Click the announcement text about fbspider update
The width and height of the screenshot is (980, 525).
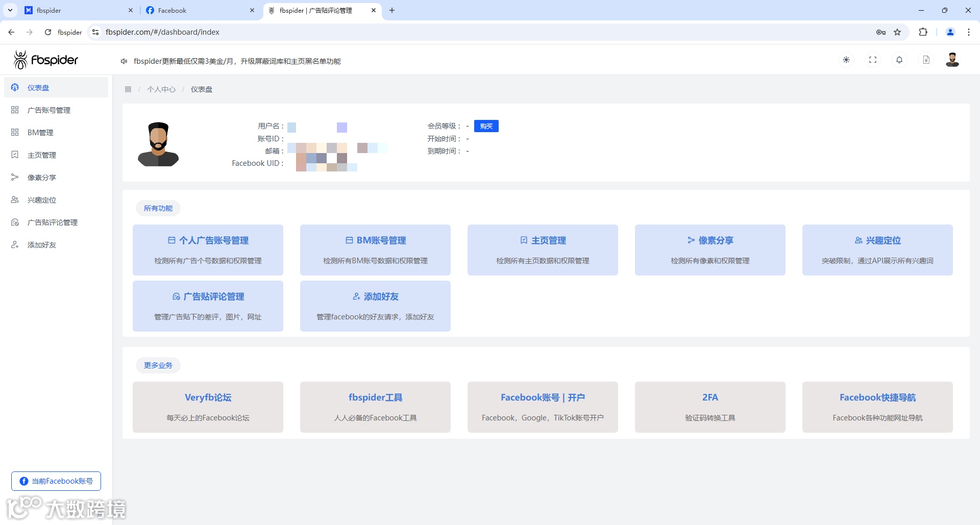pyautogui.click(x=237, y=61)
